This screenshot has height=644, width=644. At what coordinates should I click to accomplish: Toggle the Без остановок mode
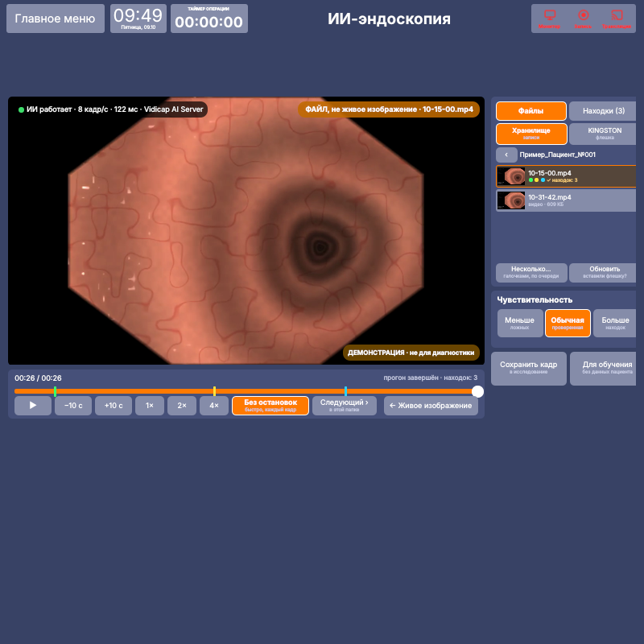click(x=270, y=406)
